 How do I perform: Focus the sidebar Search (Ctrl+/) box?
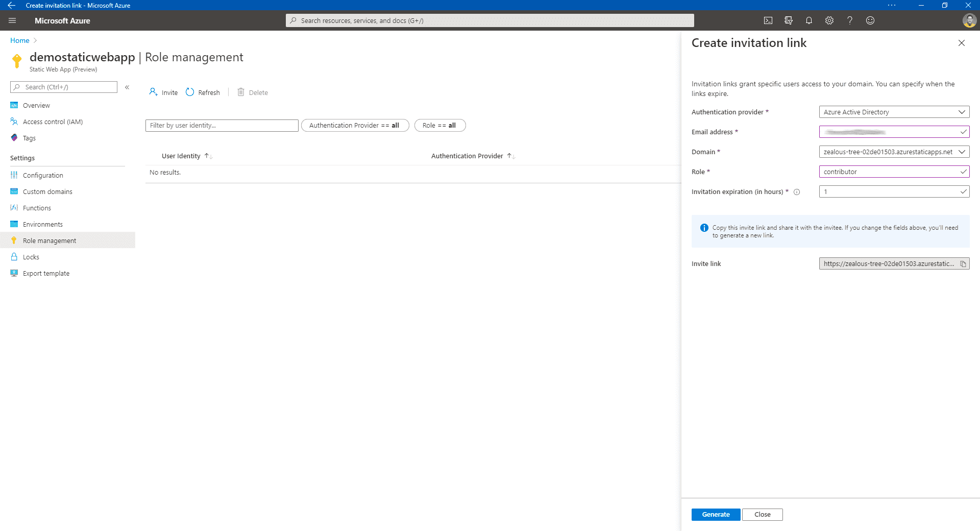64,87
